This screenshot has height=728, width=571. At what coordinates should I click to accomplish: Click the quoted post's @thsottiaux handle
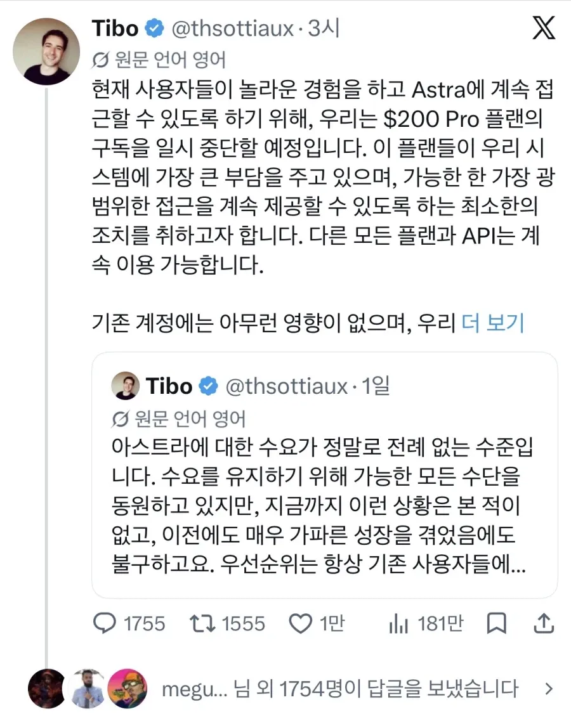(x=287, y=386)
